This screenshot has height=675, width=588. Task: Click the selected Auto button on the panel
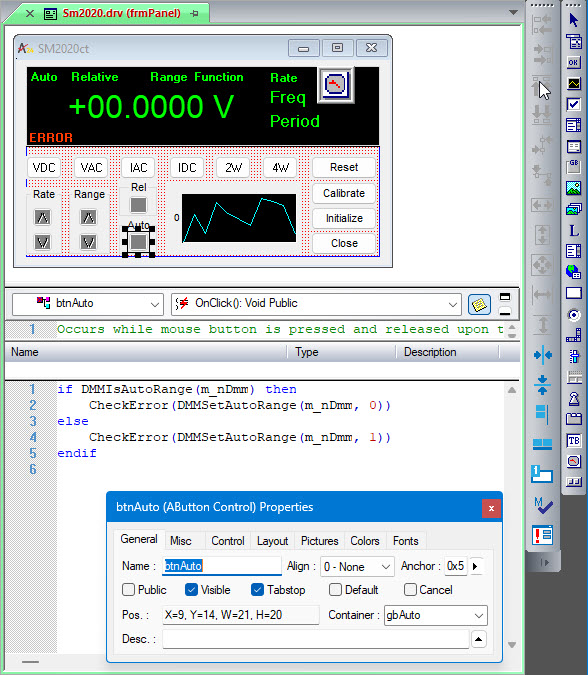(x=138, y=242)
